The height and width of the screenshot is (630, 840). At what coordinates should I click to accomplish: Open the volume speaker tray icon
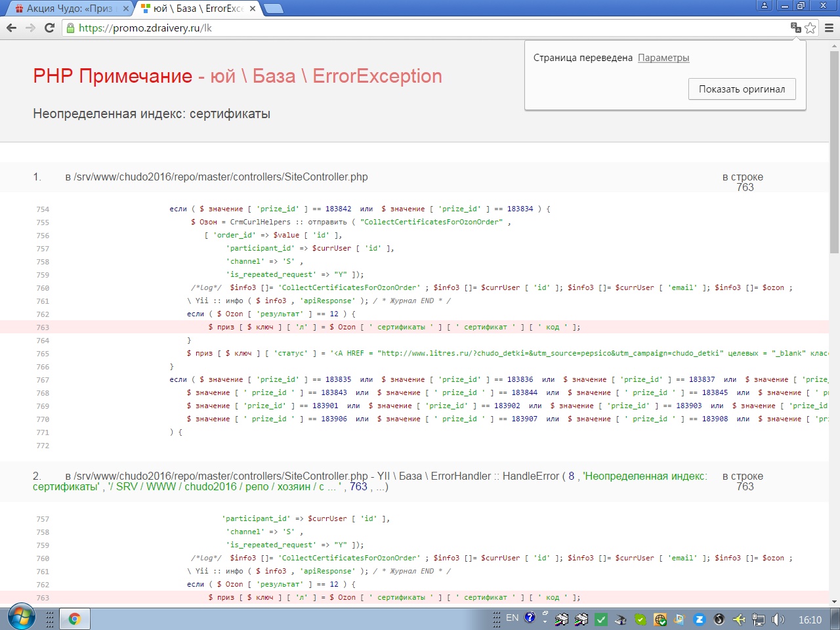(778, 619)
